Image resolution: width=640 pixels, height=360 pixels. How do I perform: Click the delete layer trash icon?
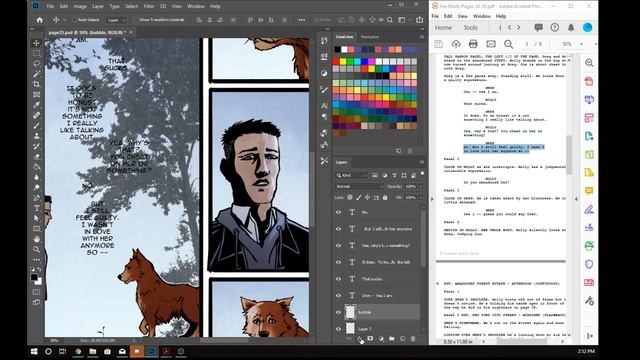coord(413,339)
